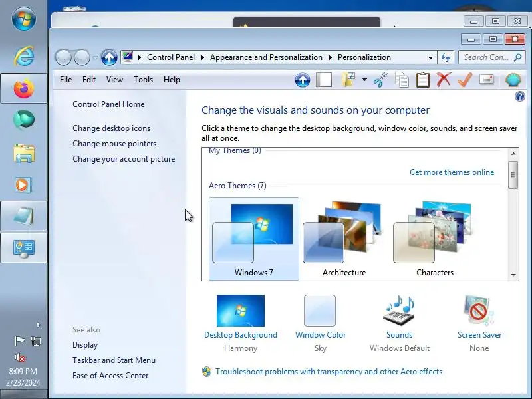
Task: Open Change desktop icons link
Action: pyautogui.click(x=111, y=128)
